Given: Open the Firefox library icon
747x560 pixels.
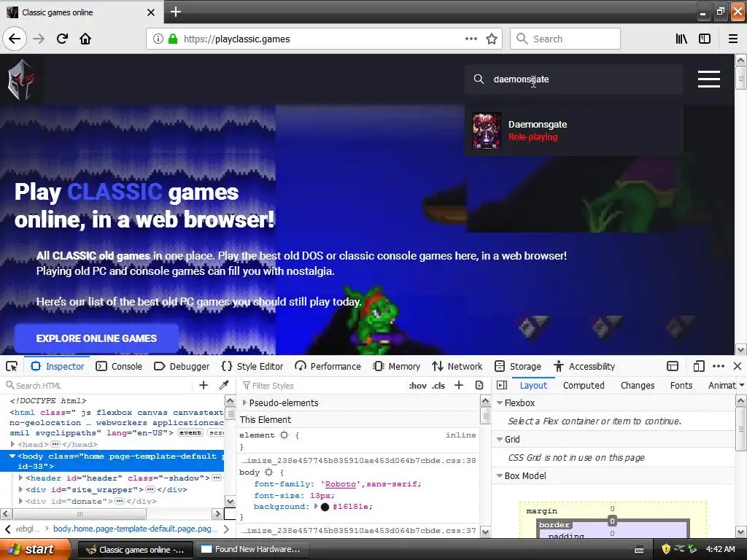Looking at the screenshot, I should [681, 39].
